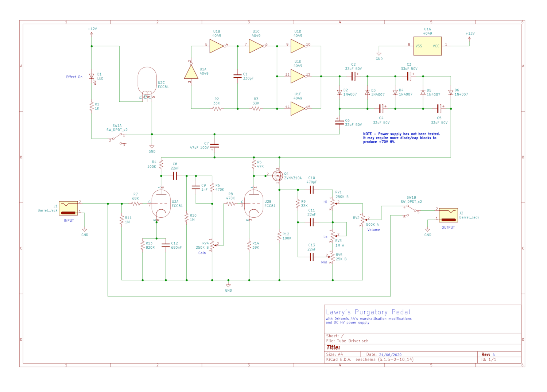This screenshot has width=547, height=392.
Task: Select the Lawry's Purgatory Pedal title text
Action: [368, 312]
